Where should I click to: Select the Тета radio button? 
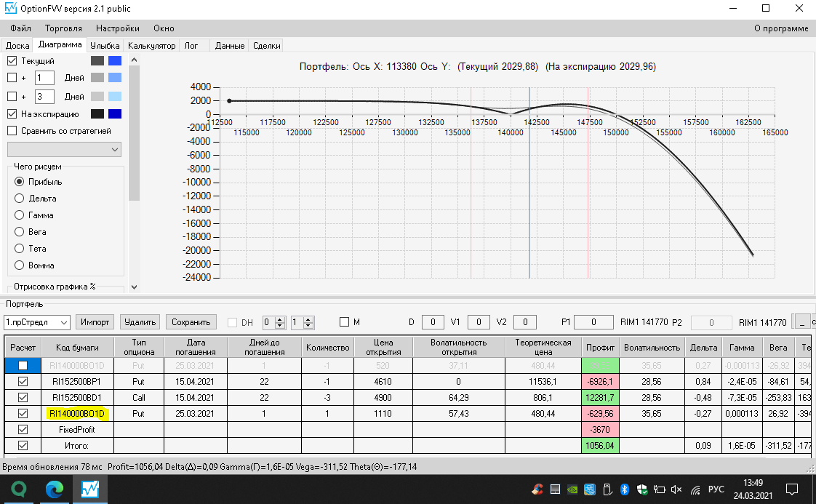pos(19,248)
